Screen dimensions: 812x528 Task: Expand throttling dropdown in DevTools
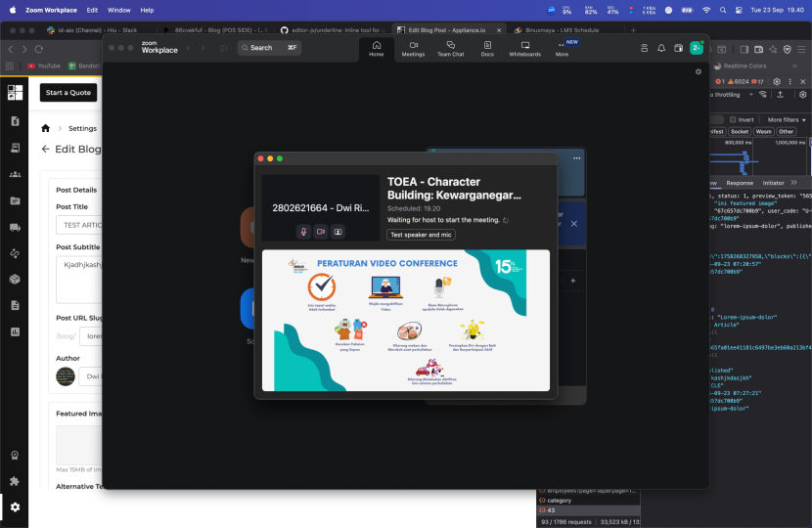pos(732,95)
